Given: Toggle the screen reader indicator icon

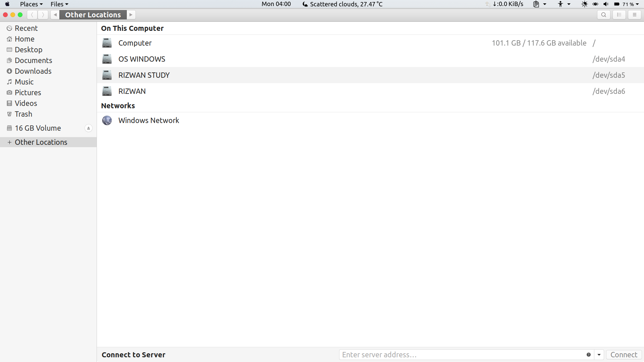Looking at the screenshot, I should coord(595,4).
